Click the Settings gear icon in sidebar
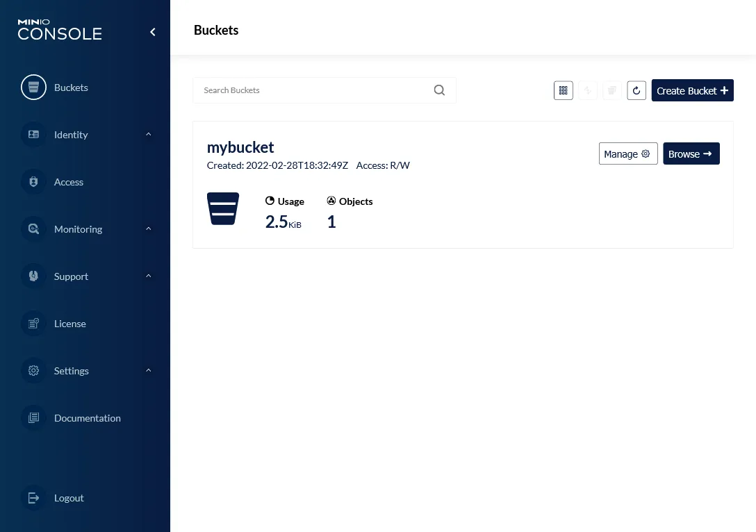 click(33, 371)
